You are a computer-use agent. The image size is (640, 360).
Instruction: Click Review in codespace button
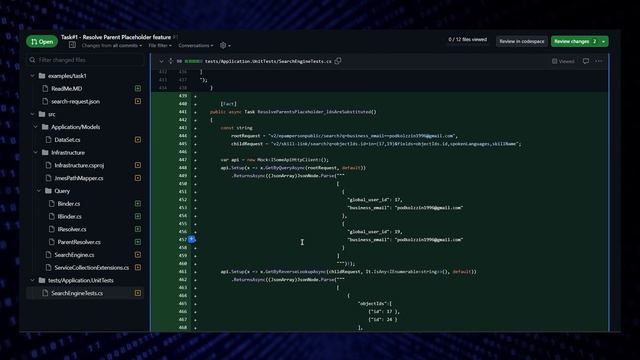coord(522,41)
